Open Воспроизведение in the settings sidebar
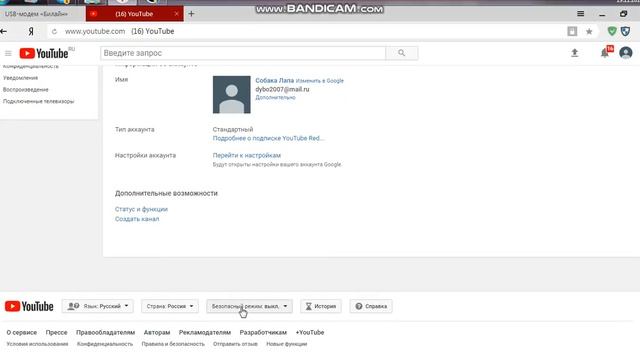This screenshot has width=640, height=360. pyautogui.click(x=26, y=90)
